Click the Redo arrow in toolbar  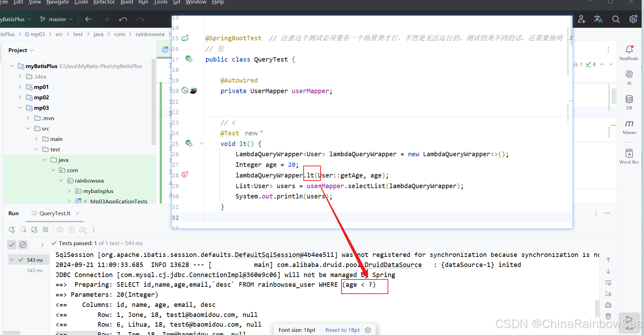pyautogui.click(x=141, y=19)
